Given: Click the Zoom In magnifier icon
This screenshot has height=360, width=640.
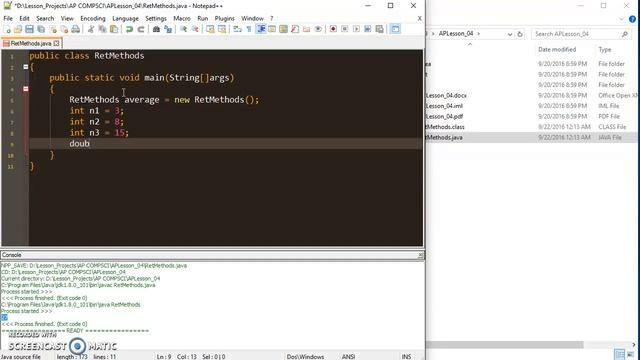Looking at the screenshot, I should [184, 29].
